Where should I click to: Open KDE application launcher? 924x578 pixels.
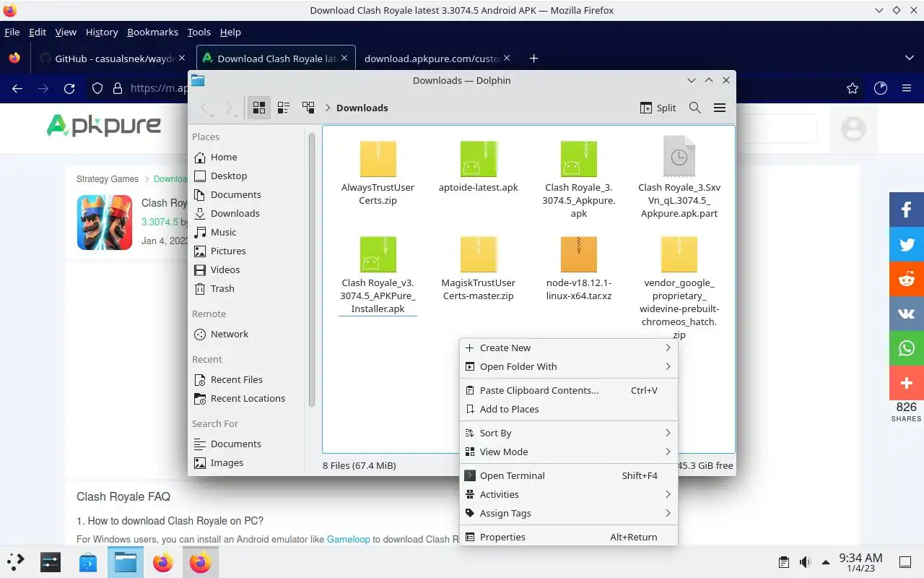pos(15,561)
